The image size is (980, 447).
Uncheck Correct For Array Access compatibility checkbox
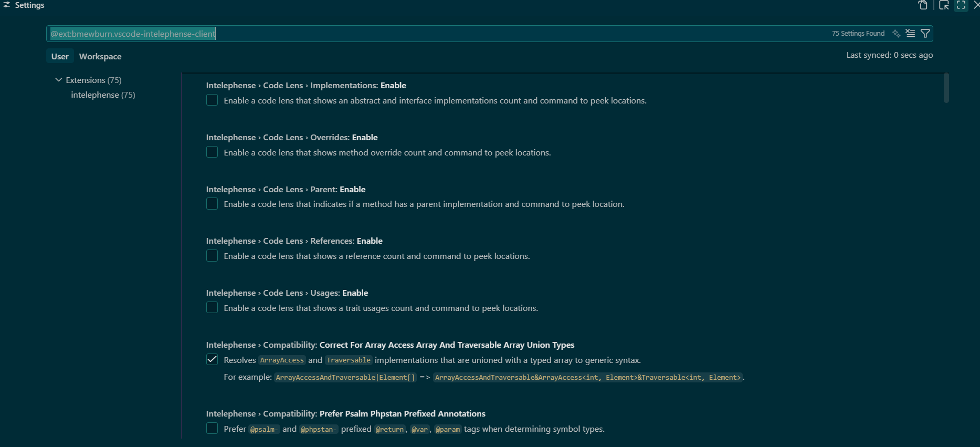click(212, 359)
